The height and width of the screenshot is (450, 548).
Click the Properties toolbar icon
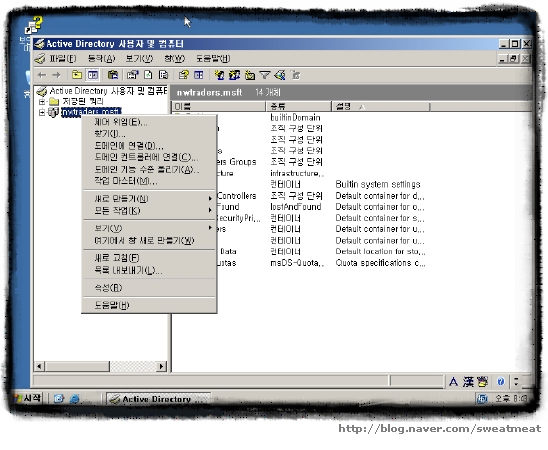[x=132, y=74]
